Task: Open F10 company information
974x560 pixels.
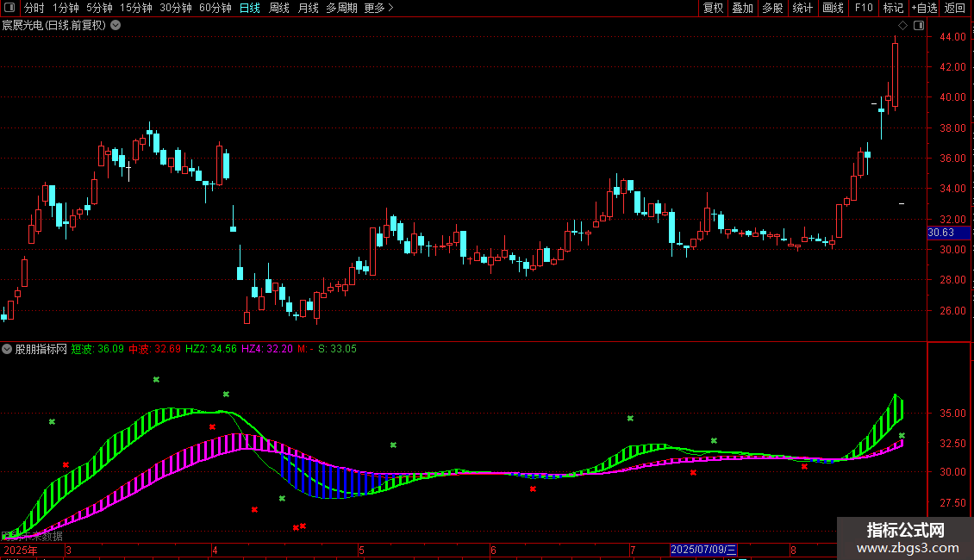Action: click(x=864, y=8)
